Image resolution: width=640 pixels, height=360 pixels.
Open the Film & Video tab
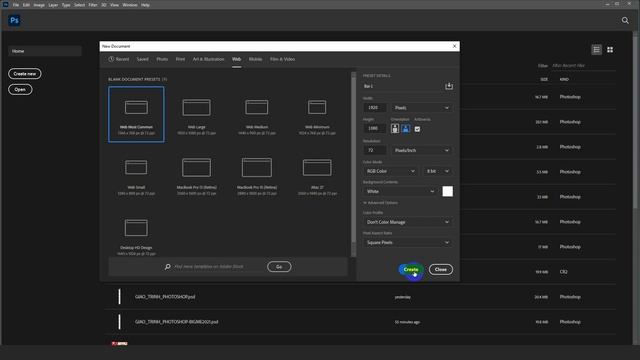click(x=282, y=59)
